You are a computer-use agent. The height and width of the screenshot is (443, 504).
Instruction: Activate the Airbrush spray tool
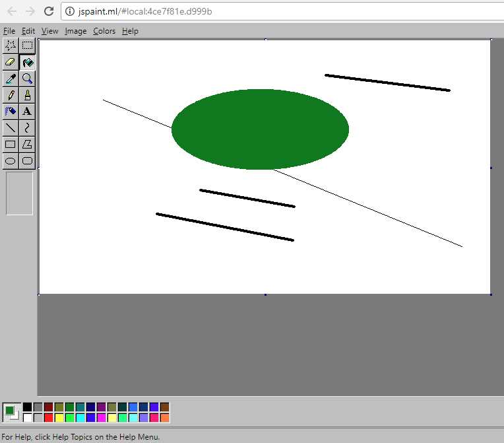click(x=11, y=112)
